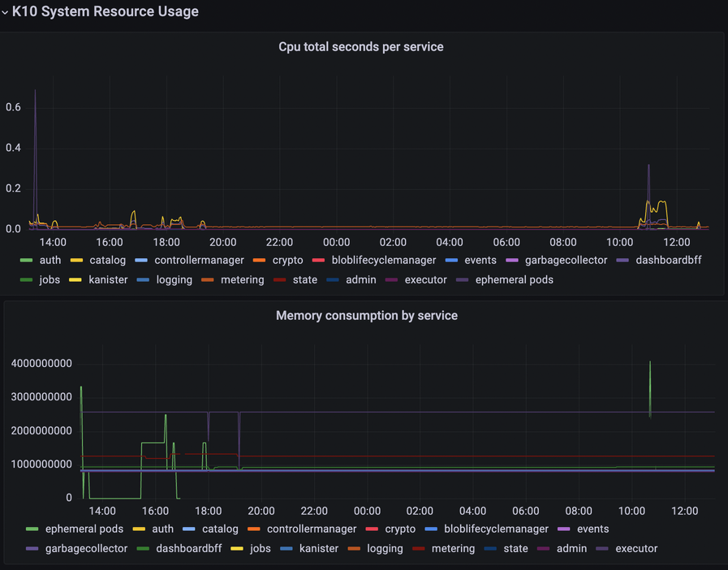Toggle crypto series in Cpu panel legend

click(x=288, y=260)
